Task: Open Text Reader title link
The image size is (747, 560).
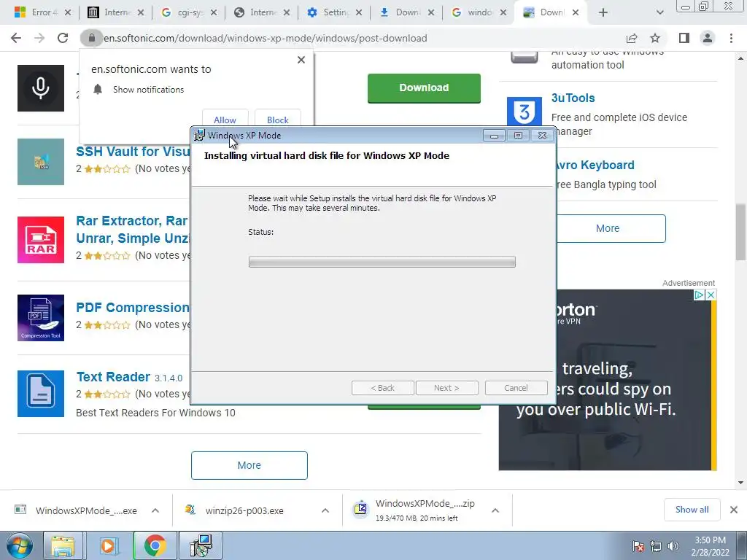Action: 113,377
